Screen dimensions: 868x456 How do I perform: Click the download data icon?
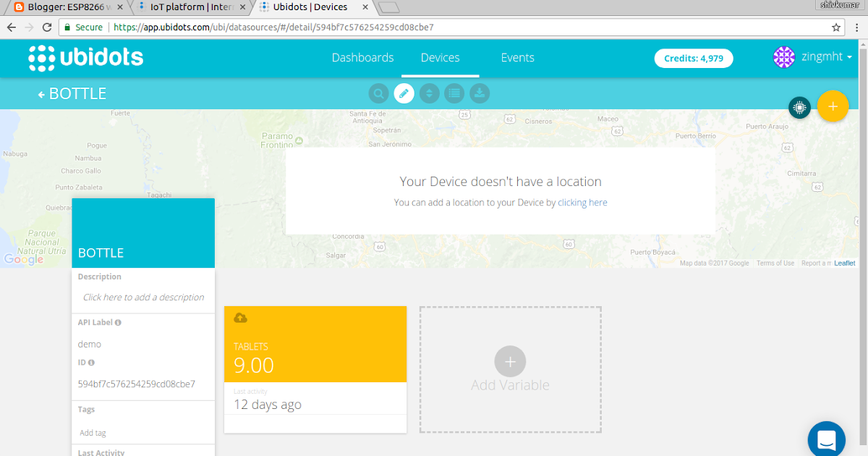tap(479, 93)
